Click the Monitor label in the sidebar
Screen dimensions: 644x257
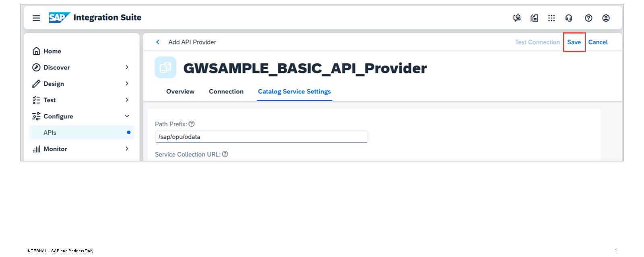56,149
